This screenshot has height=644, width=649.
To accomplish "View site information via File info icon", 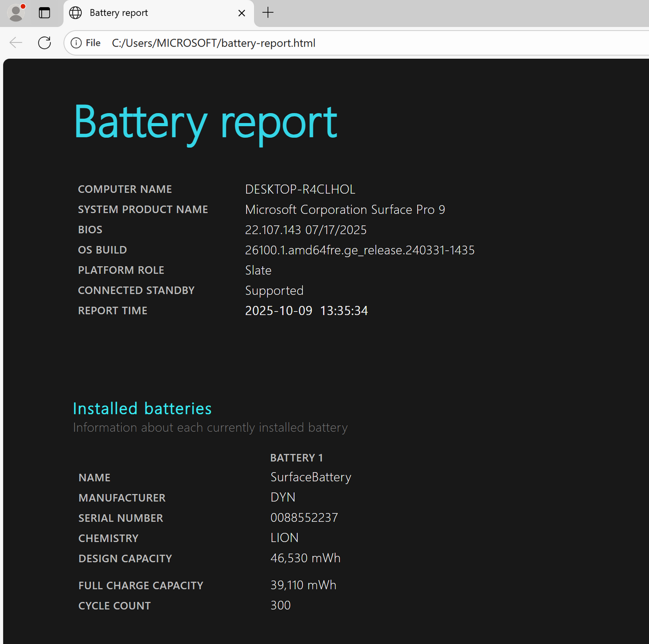I will coord(77,43).
